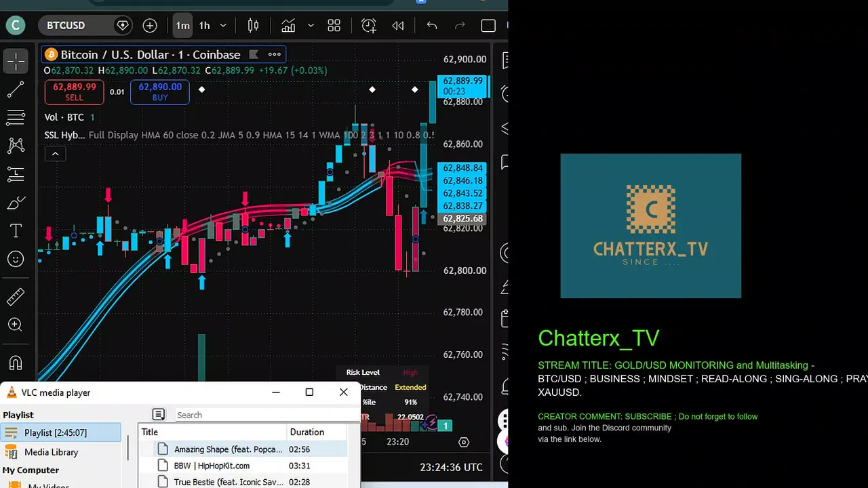Sort VLC playlist by Duration column
Viewport: 868px width, 488px height.
pyautogui.click(x=317, y=432)
